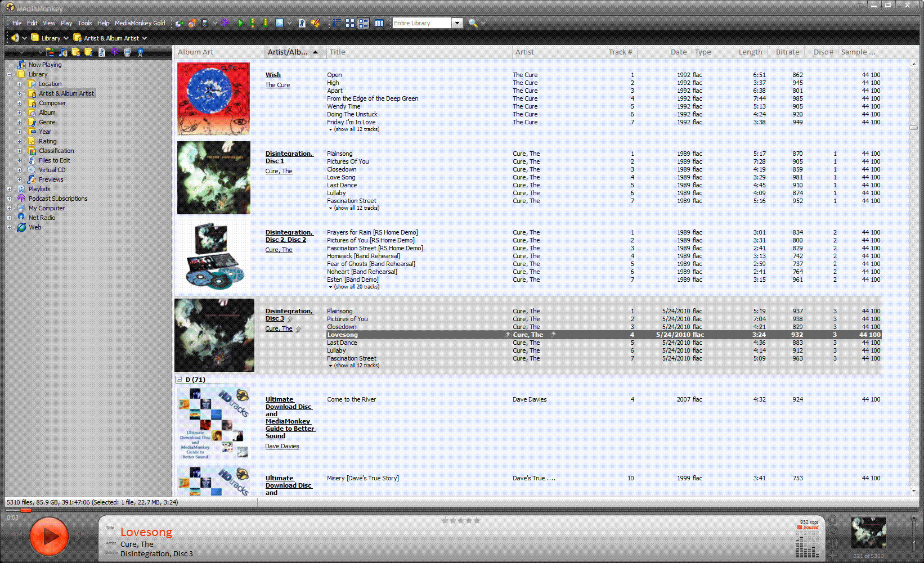Open the Wish album link
Screen dimensions: 924x563
coord(273,75)
